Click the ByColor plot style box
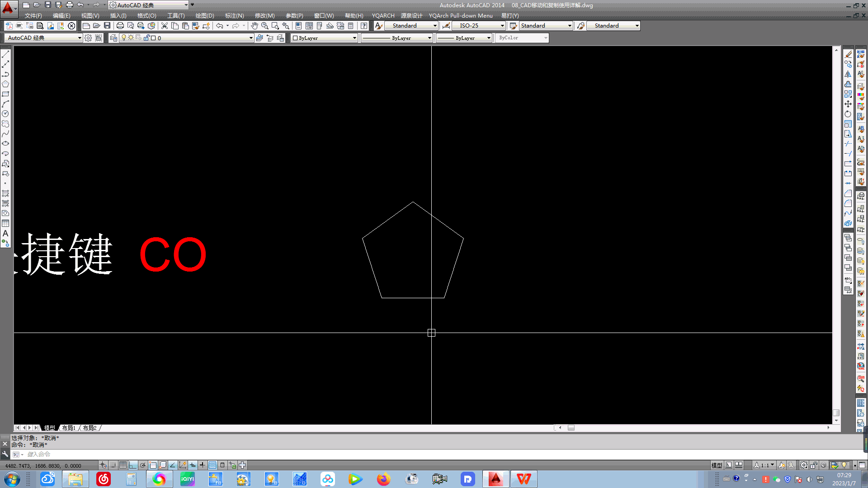 pos(522,38)
